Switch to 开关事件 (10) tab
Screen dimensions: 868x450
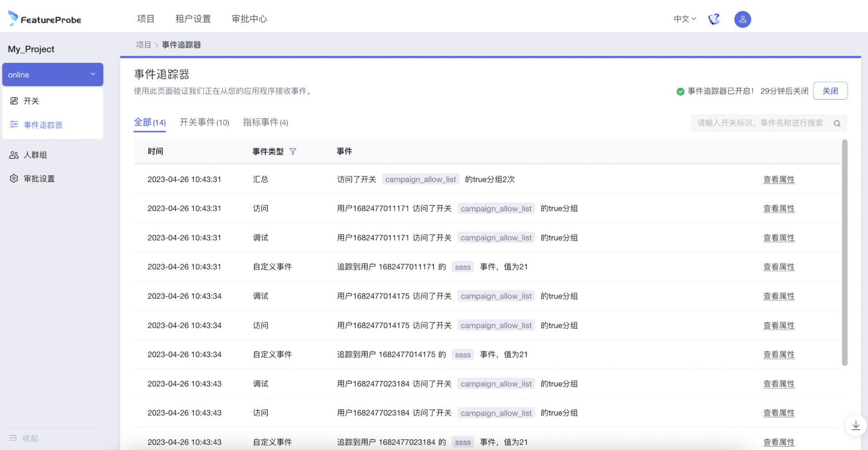204,123
